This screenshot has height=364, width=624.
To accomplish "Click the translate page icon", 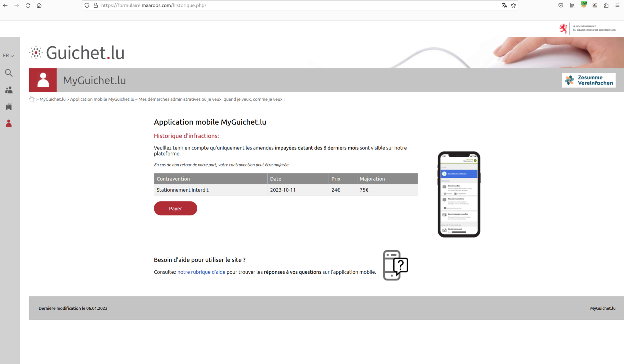I will [x=504, y=6].
